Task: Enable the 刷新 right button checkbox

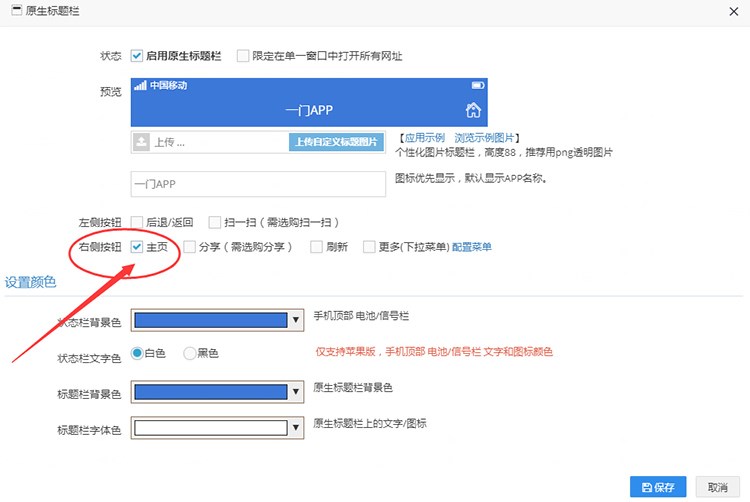Action: (x=316, y=247)
